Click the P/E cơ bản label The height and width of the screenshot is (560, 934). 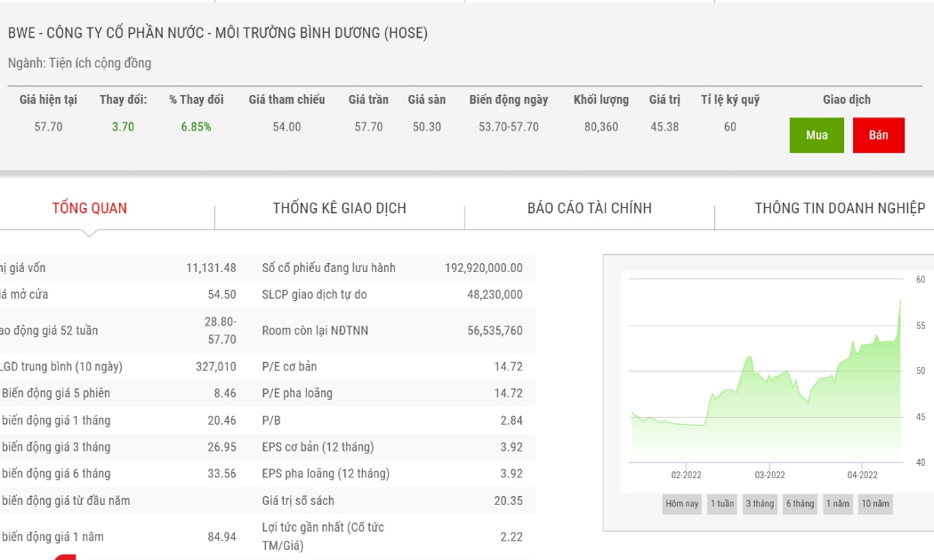click(289, 366)
